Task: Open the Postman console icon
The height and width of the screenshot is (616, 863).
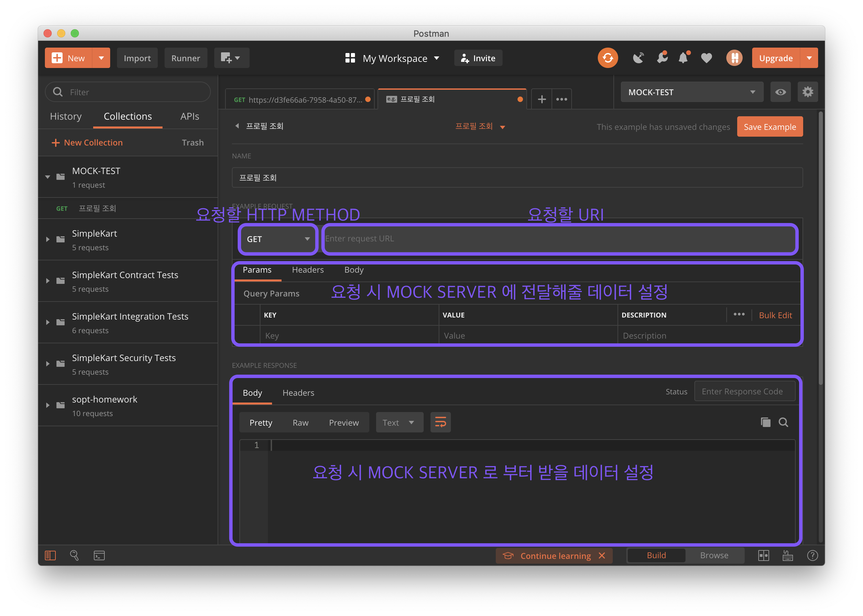Action: (99, 555)
